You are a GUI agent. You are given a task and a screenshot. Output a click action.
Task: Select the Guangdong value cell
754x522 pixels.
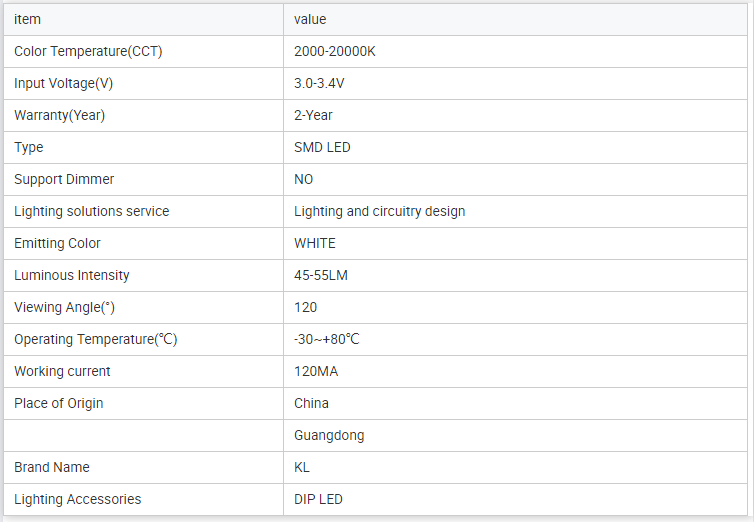click(329, 435)
